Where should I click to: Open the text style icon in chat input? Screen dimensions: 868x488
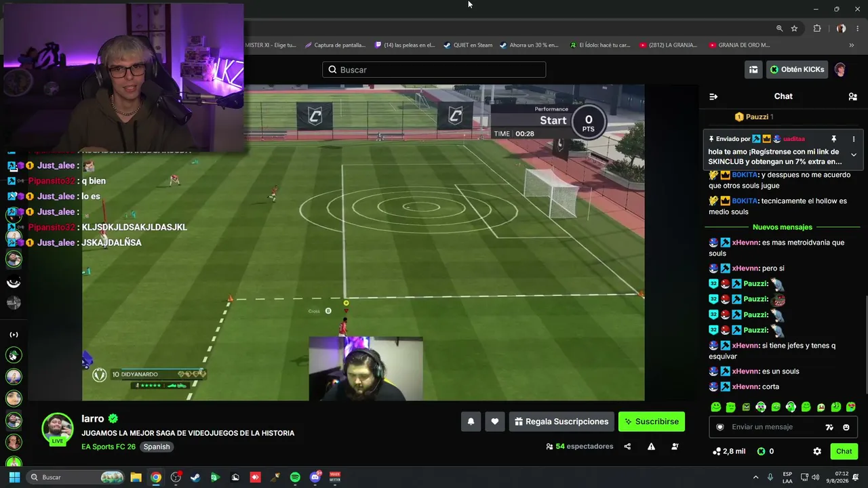pyautogui.click(x=829, y=427)
